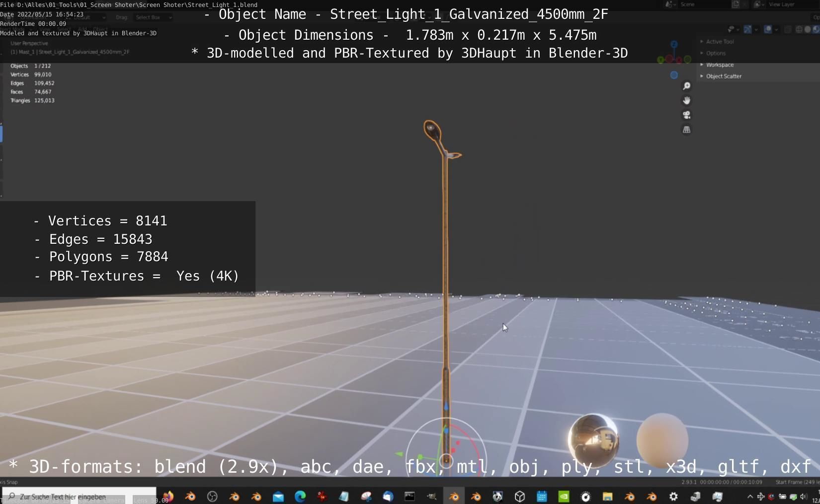The height and width of the screenshot is (504, 820).
Task: Open the terminal window taskbar icon
Action: click(410, 497)
